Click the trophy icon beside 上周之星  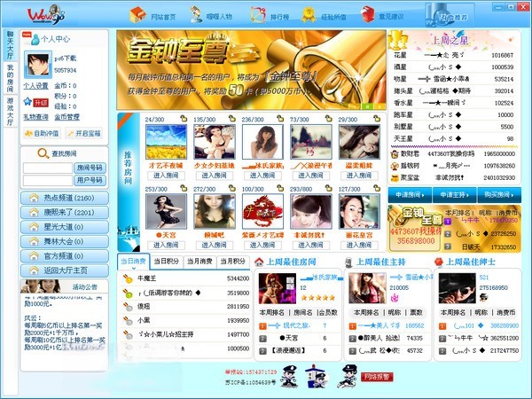click(397, 40)
